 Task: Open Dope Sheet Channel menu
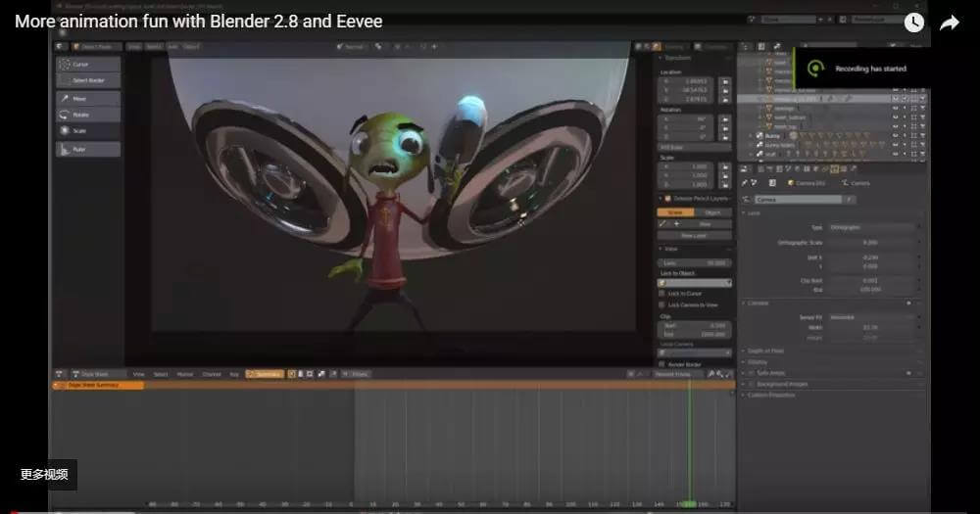(212, 374)
